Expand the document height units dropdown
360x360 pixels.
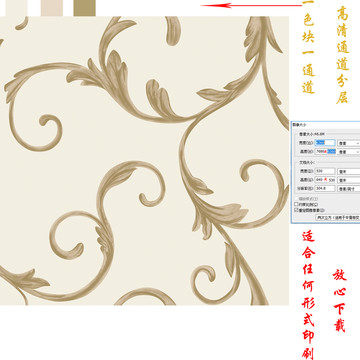(349, 180)
